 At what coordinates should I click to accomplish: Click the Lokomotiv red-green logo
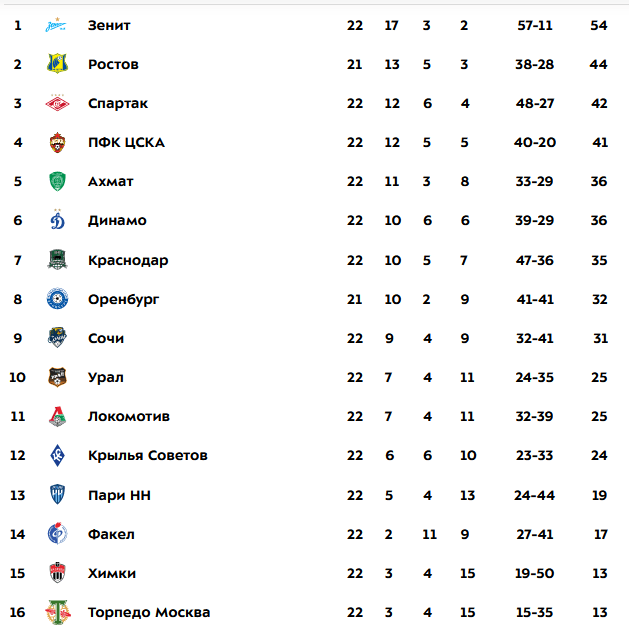point(57,416)
